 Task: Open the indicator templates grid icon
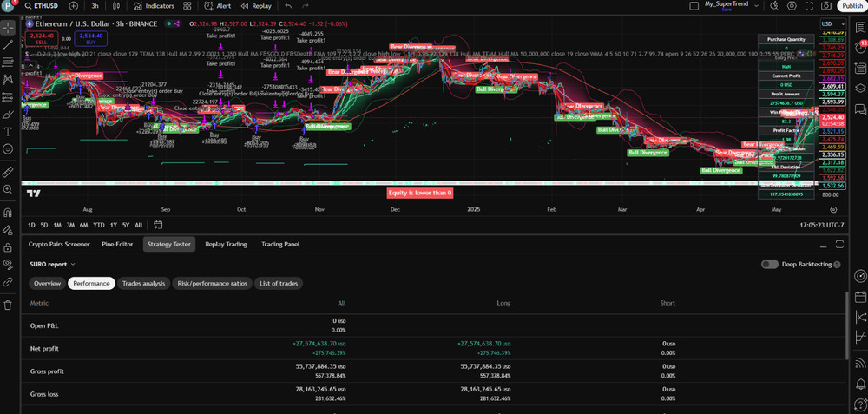point(187,6)
